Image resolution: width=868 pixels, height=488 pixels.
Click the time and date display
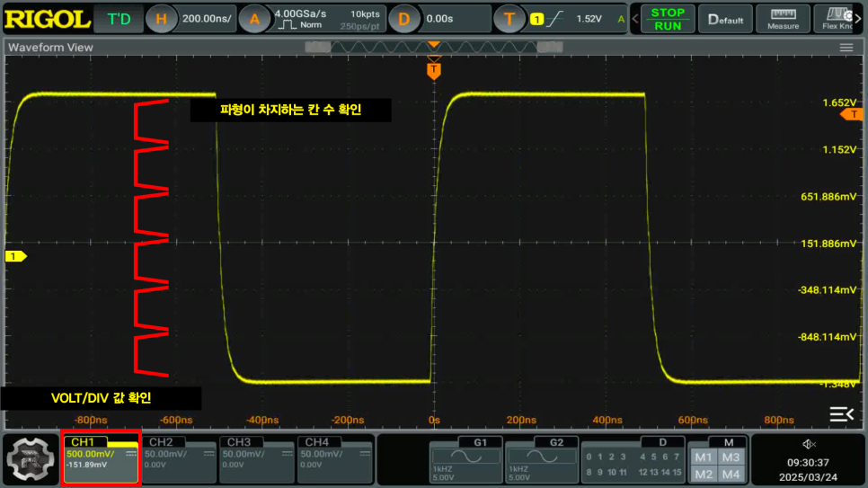pyautogui.click(x=808, y=470)
